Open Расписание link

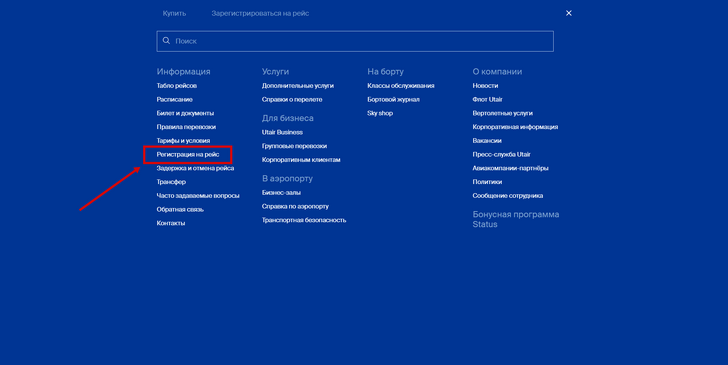pos(175,99)
